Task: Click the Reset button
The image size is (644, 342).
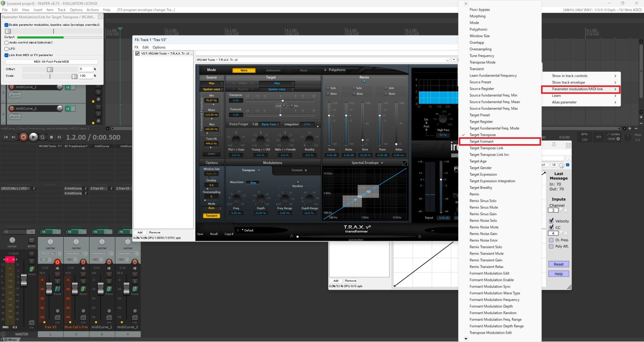Action: (x=558, y=264)
